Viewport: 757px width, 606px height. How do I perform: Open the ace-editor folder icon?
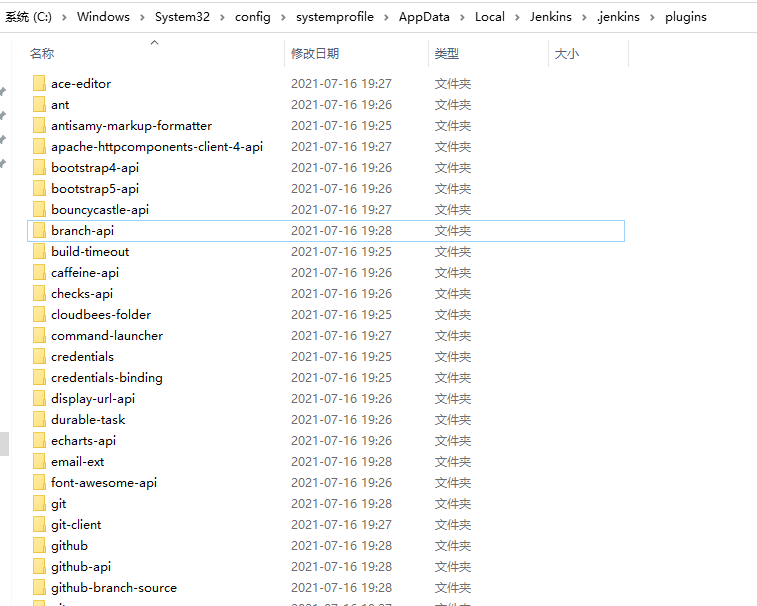pos(40,84)
